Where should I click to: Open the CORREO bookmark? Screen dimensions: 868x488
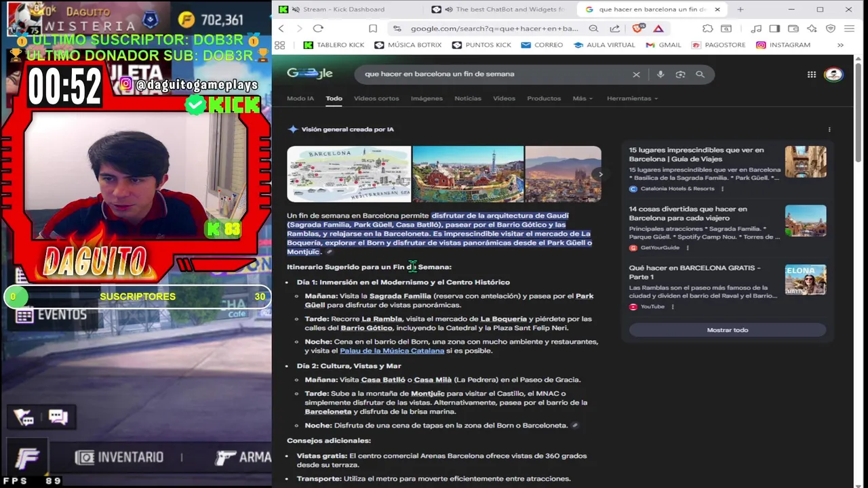(x=542, y=45)
